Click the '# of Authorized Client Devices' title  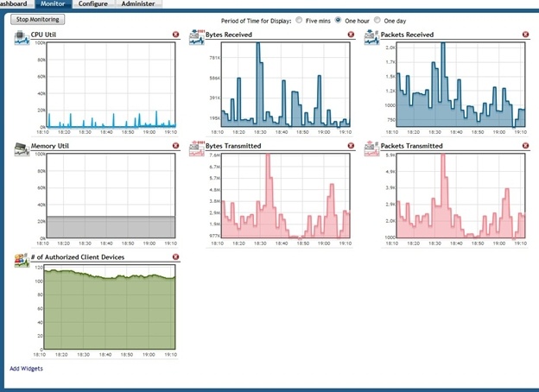[78, 257]
